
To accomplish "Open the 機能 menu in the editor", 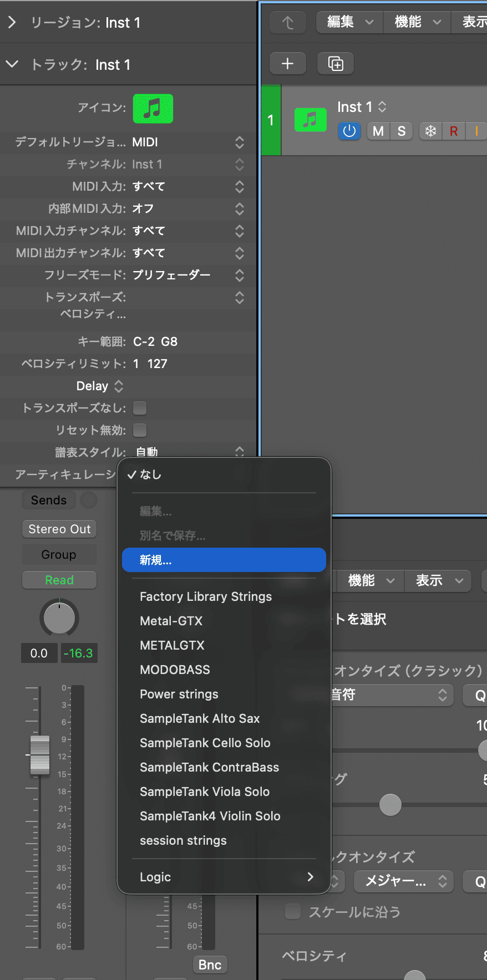I will click(x=371, y=580).
